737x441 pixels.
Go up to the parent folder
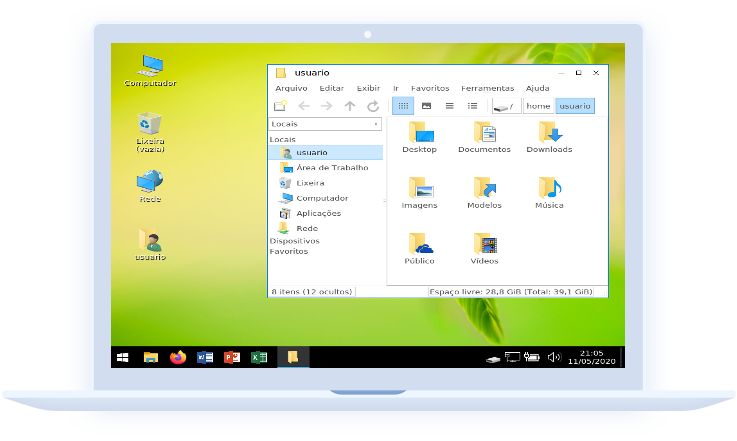350,106
